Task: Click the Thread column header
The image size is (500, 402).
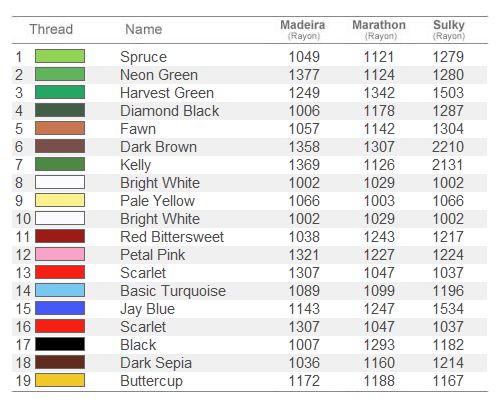Action: [51, 29]
